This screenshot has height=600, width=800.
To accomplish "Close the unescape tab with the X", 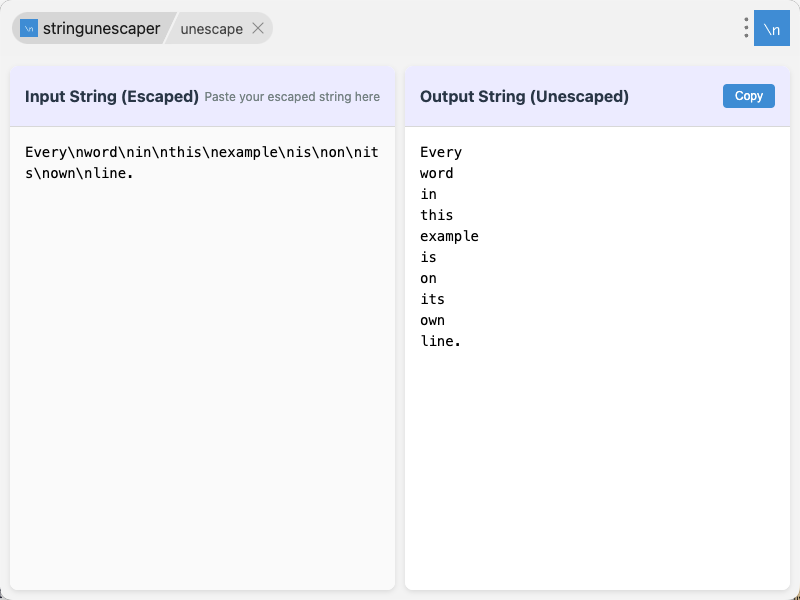I will [x=258, y=28].
